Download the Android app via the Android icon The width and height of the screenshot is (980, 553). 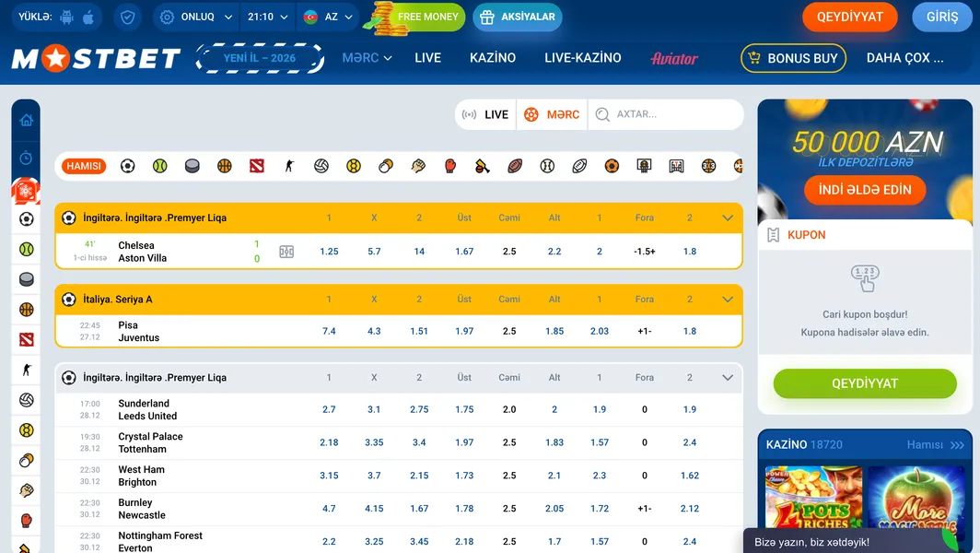pyautogui.click(x=66, y=17)
